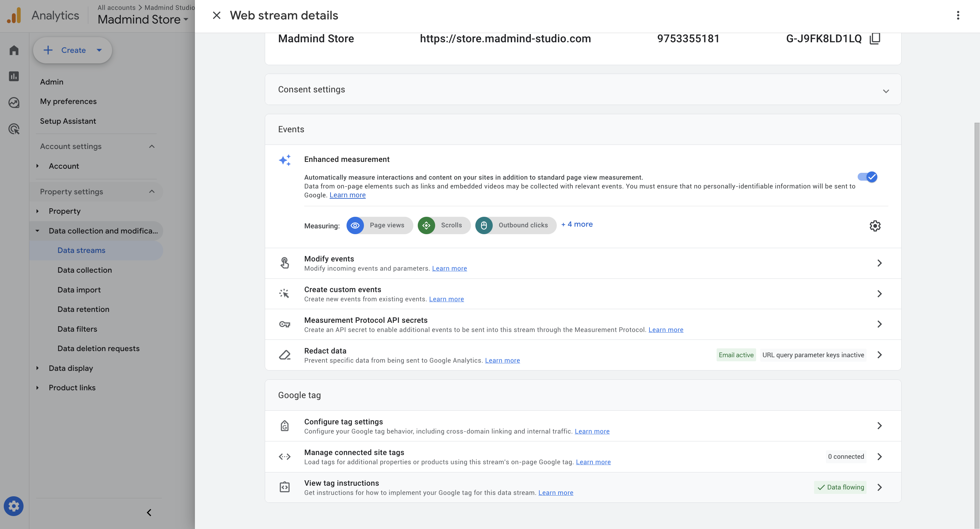Click the Admin gear icon at bottom left
The height and width of the screenshot is (529, 980).
point(14,506)
